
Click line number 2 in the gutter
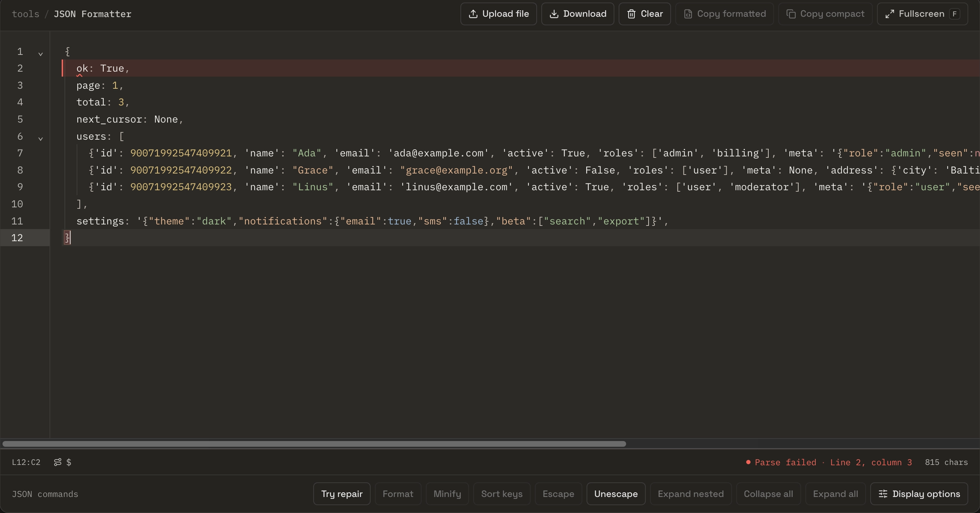click(x=20, y=68)
